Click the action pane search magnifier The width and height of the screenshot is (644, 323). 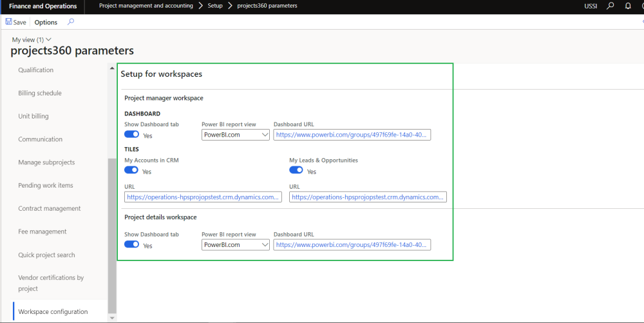pos(71,22)
